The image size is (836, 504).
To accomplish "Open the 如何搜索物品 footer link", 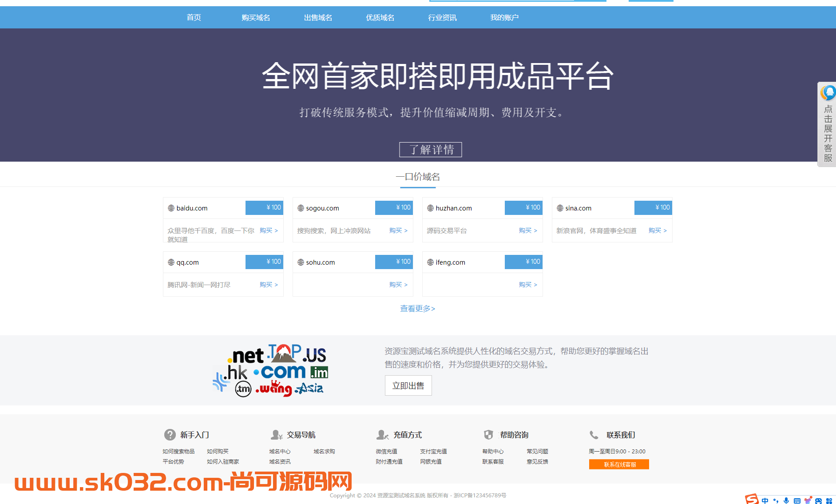I will point(178,452).
